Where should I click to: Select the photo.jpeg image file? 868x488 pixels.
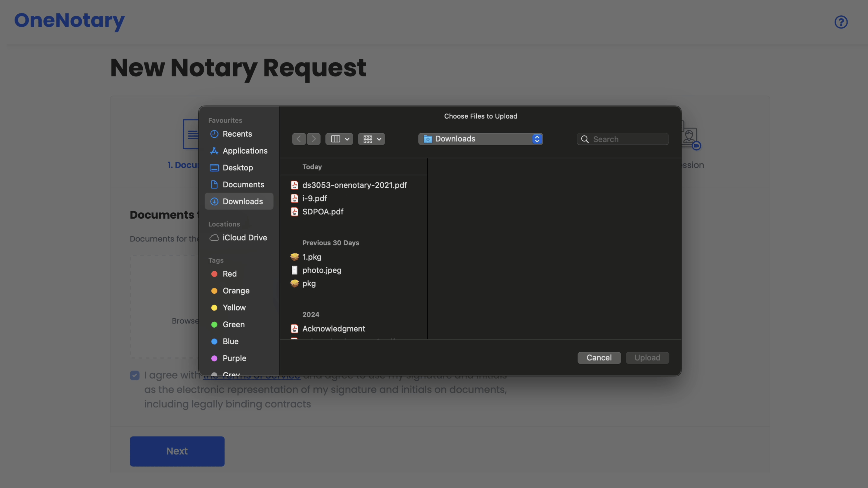coord(321,270)
